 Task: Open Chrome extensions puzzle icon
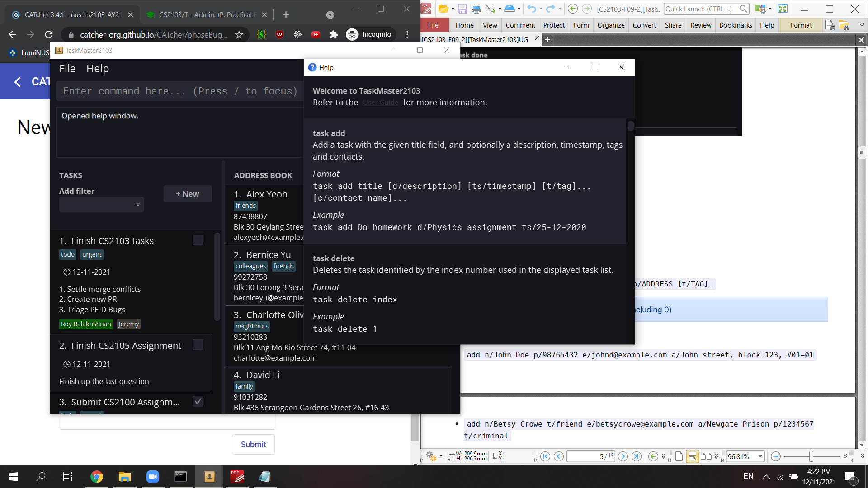tap(334, 34)
